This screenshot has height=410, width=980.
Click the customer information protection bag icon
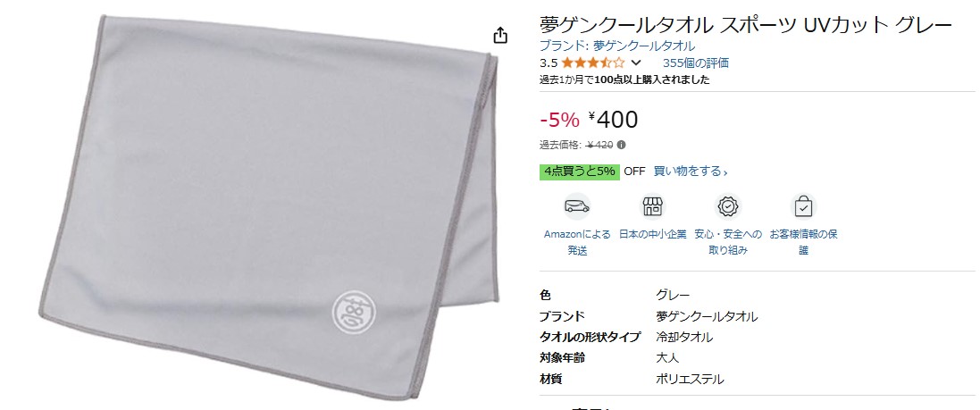804,206
